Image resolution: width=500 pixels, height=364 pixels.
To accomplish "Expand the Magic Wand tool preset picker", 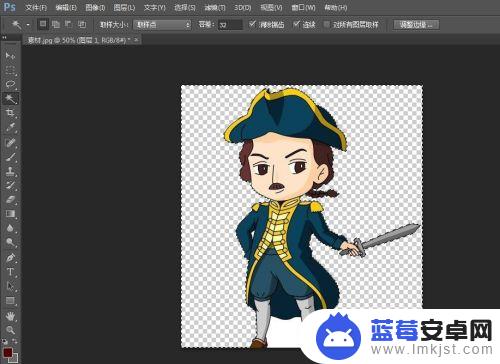I will (28, 25).
